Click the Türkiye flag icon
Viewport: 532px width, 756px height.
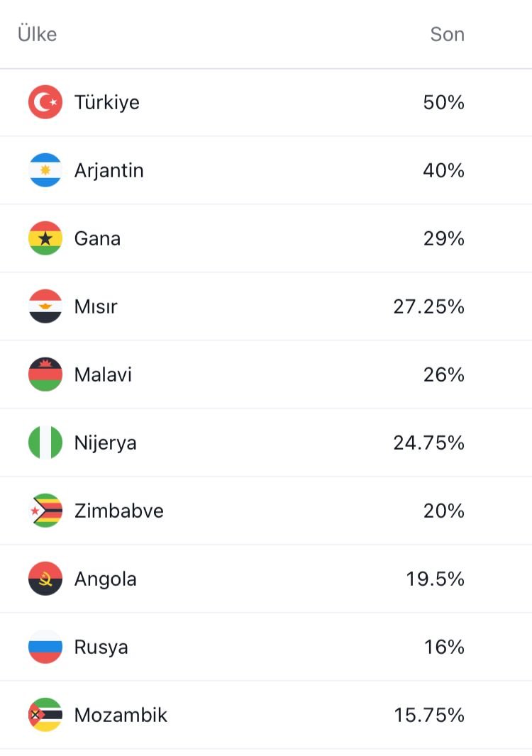click(x=45, y=102)
